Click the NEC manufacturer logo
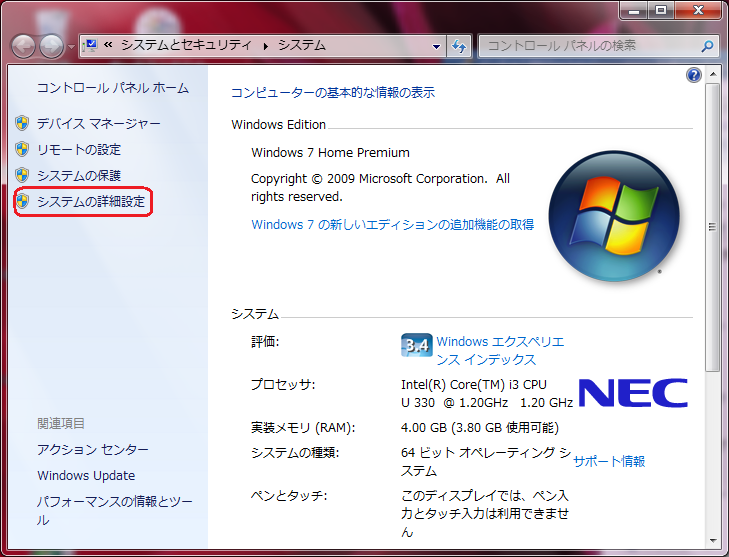This screenshot has height=557, width=729. click(x=633, y=393)
